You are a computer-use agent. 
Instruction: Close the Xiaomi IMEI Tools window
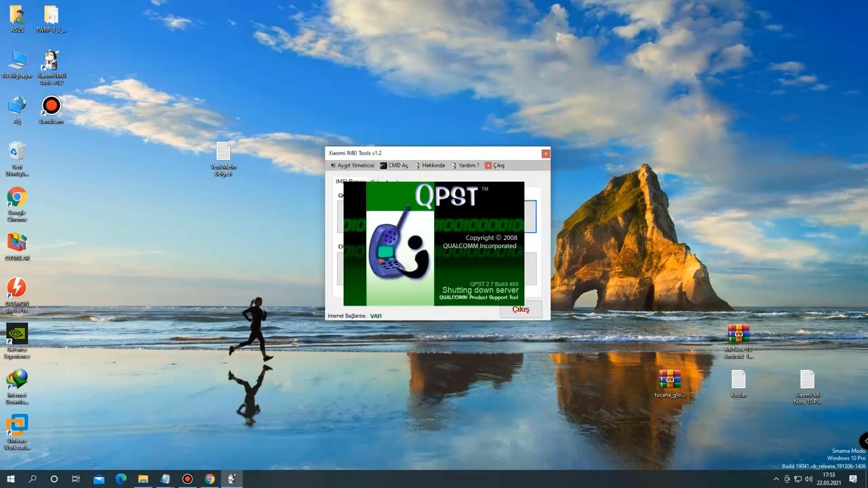(545, 154)
